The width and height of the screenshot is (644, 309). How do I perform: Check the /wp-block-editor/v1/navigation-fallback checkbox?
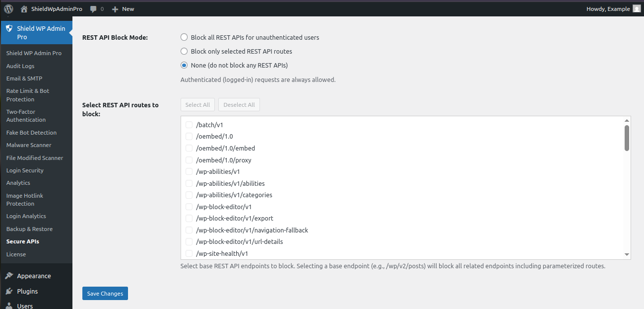tap(189, 230)
